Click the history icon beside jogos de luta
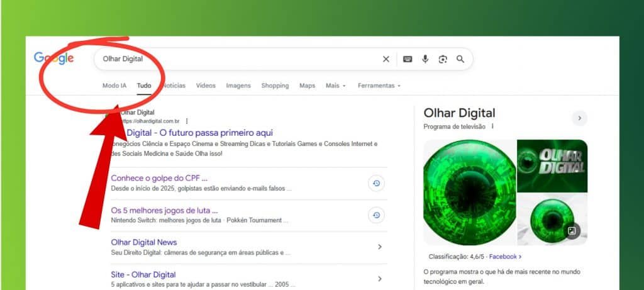The width and height of the screenshot is (644, 290). [376, 215]
